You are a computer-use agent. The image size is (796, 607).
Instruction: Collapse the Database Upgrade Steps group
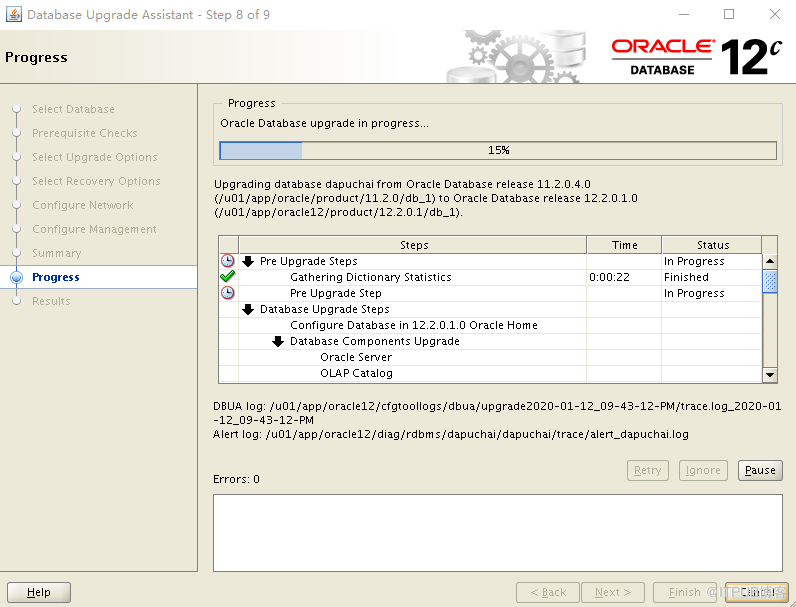248,309
